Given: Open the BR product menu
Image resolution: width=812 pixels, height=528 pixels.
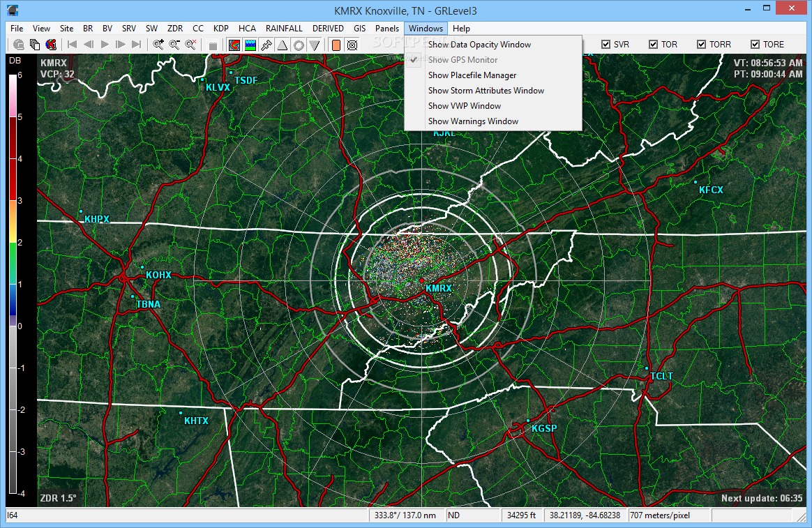Looking at the screenshot, I should [x=88, y=29].
